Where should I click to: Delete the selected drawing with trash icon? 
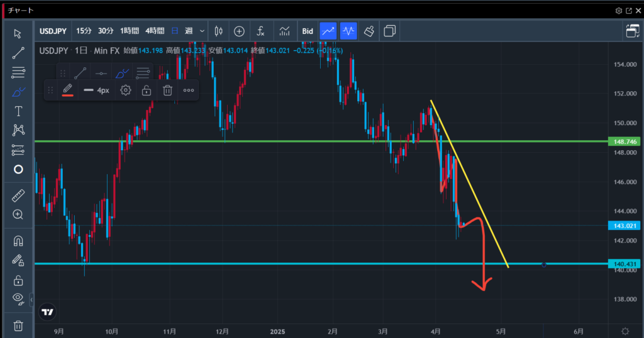pyautogui.click(x=167, y=90)
